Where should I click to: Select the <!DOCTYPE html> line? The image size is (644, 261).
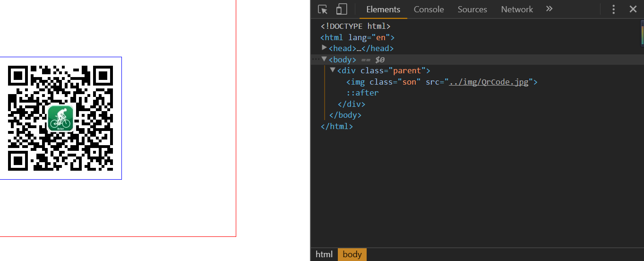[x=356, y=26]
